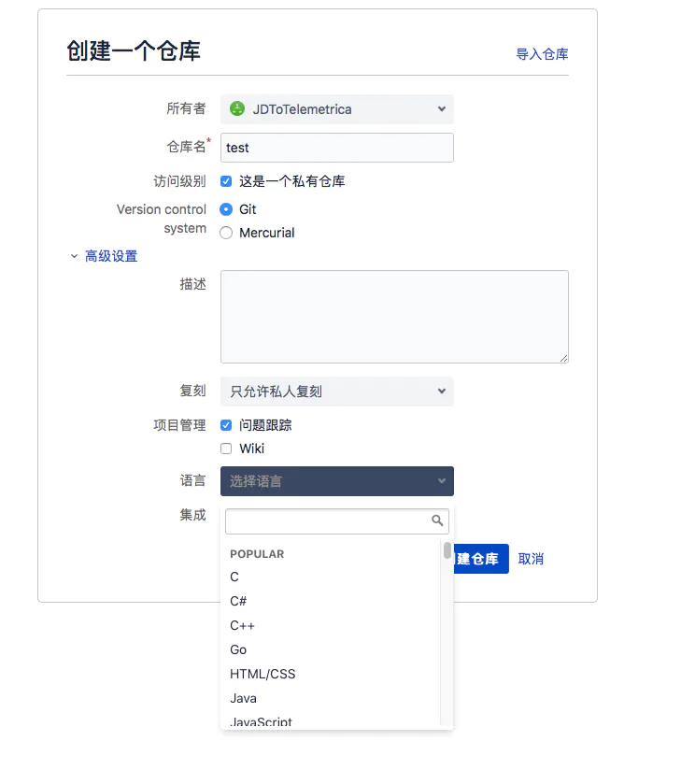Open the 导入仓库 link
681x784 pixels.
point(543,54)
